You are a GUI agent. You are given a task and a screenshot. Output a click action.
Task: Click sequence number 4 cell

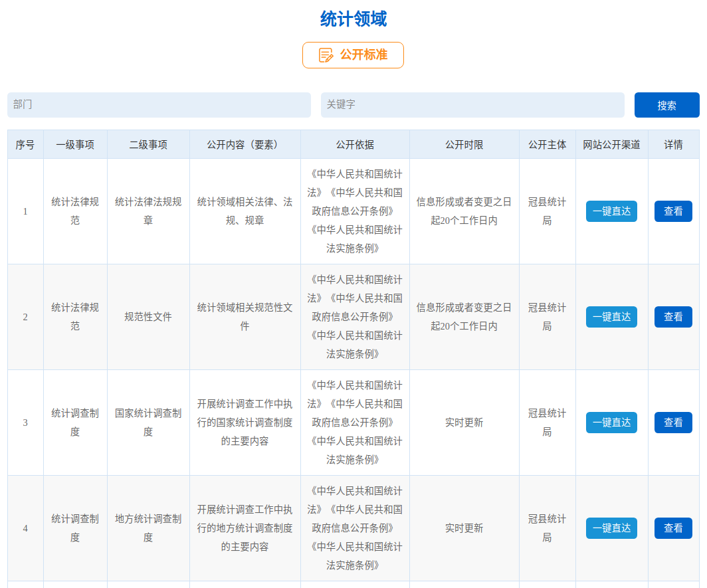(x=25, y=528)
